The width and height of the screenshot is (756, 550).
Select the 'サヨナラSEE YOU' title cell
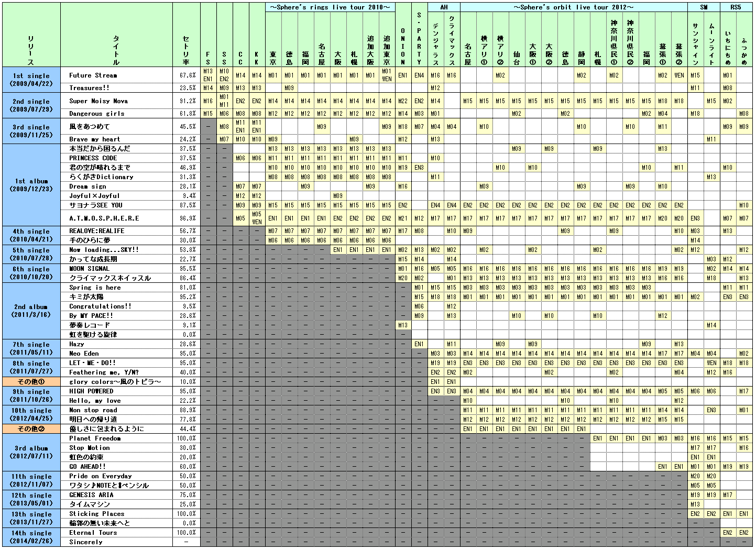(116, 205)
